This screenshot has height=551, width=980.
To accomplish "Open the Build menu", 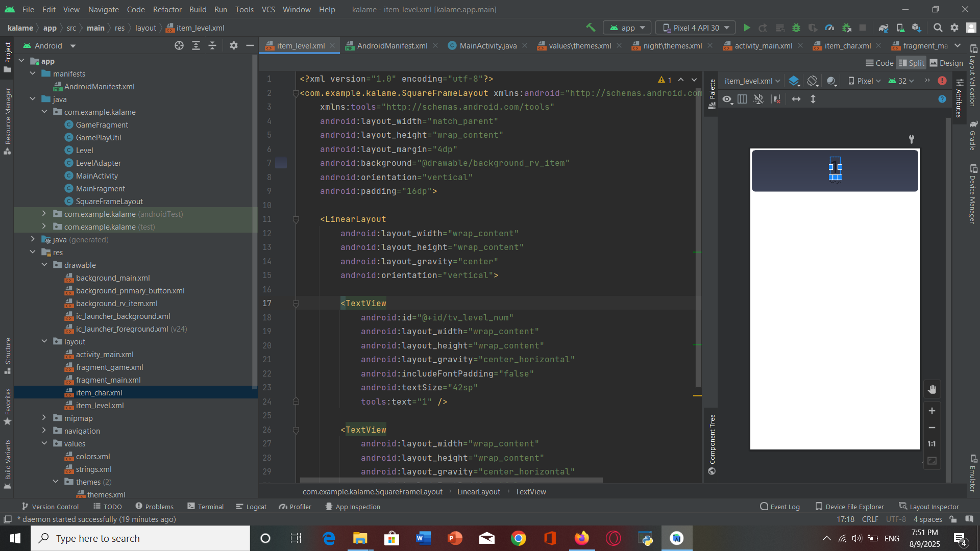I will [198, 9].
